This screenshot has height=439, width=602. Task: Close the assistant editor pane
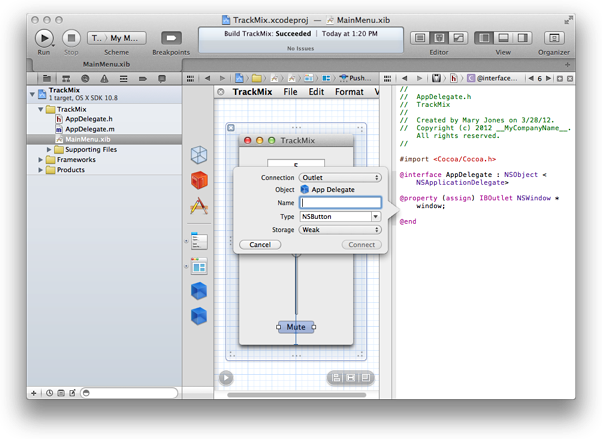[x=570, y=78]
